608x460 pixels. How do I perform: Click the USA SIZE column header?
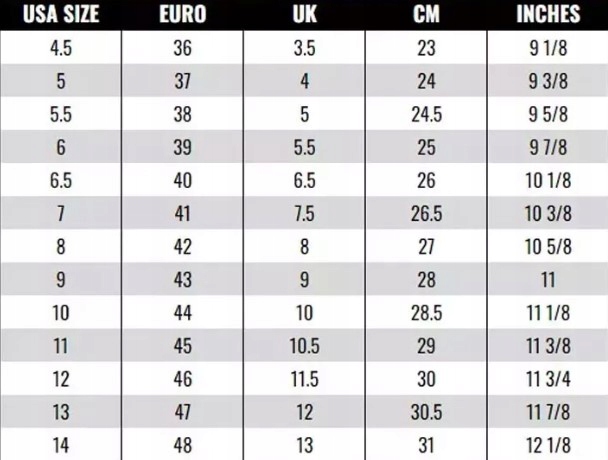60,15
